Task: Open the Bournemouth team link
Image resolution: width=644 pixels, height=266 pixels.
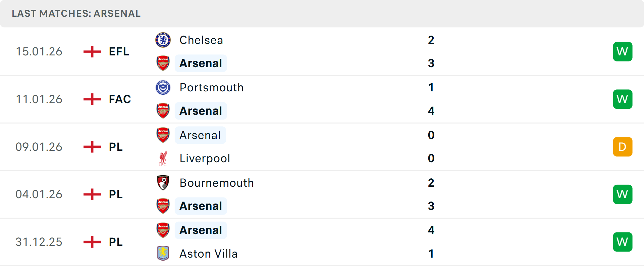Action: pyautogui.click(x=217, y=183)
